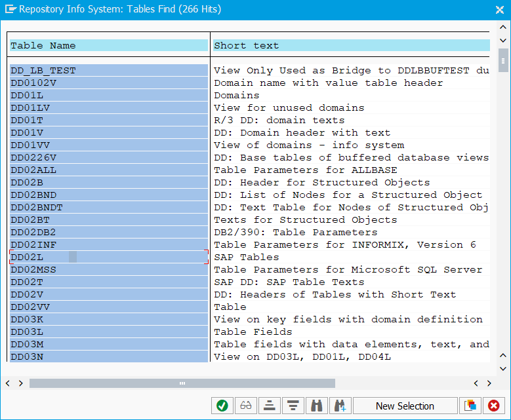The width and height of the screenshot is (511, 420).
Task: Click 'SAP DD: SAP Table Texts' text
Action: click(289, 282)
